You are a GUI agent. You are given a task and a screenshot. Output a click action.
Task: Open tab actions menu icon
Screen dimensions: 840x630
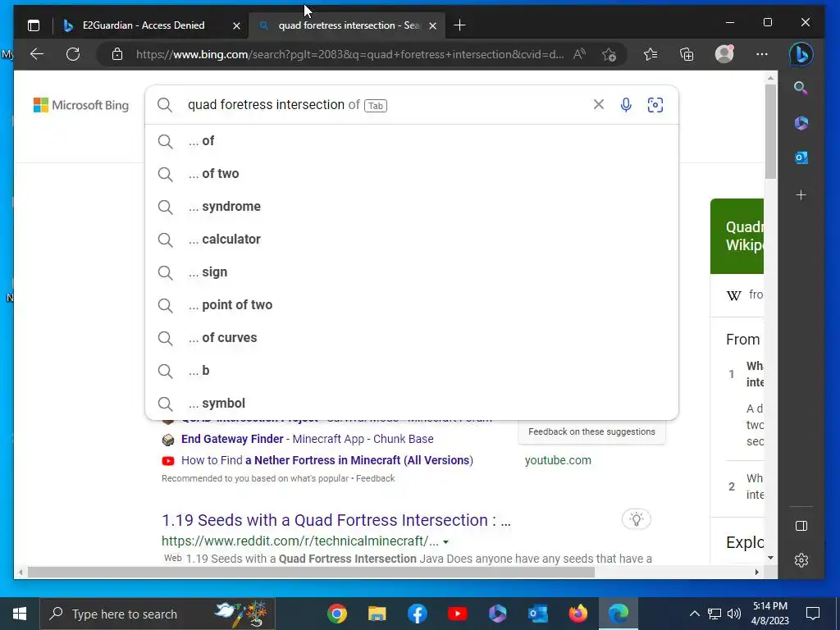[34, 25]
